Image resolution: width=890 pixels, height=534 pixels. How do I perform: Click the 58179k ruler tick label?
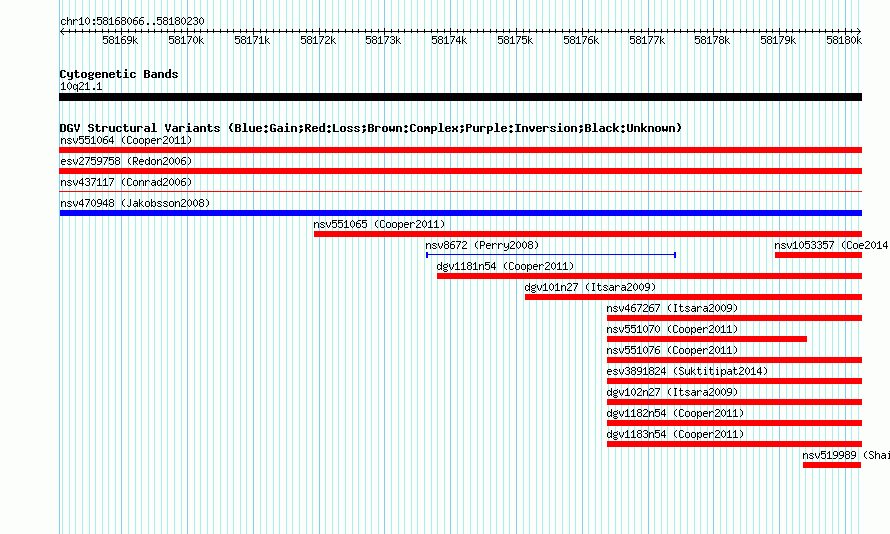778,40
